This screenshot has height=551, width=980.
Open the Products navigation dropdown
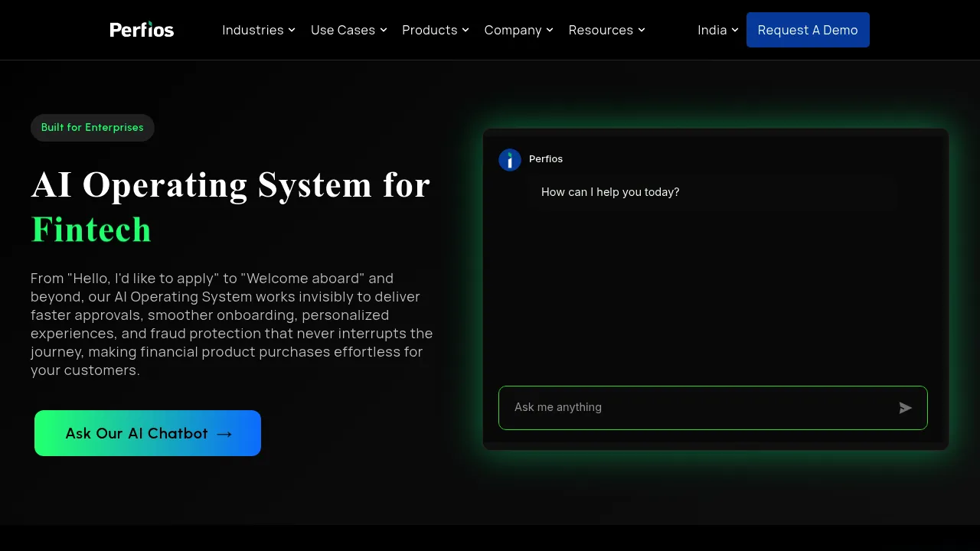click(436, 30)
